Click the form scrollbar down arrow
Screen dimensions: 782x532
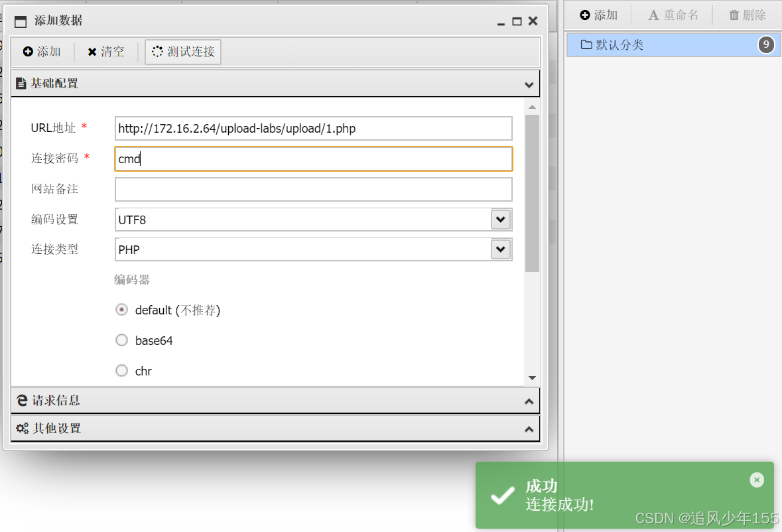[532, 378]
